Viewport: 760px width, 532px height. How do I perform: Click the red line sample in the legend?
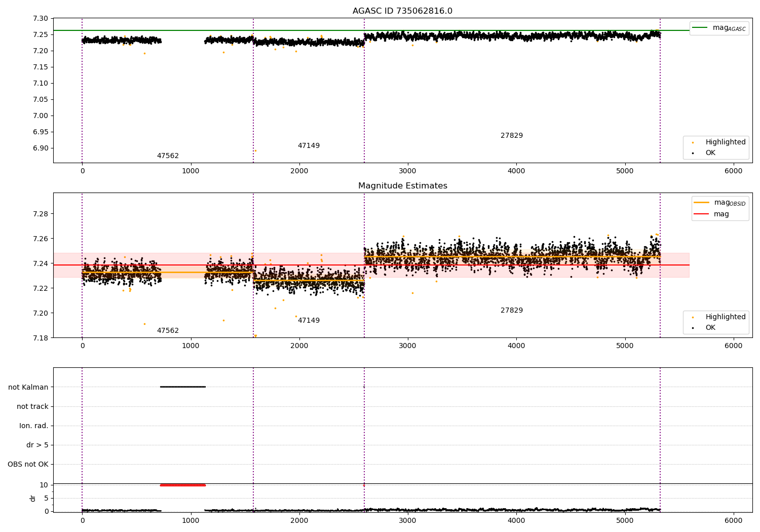pos(702,214)
